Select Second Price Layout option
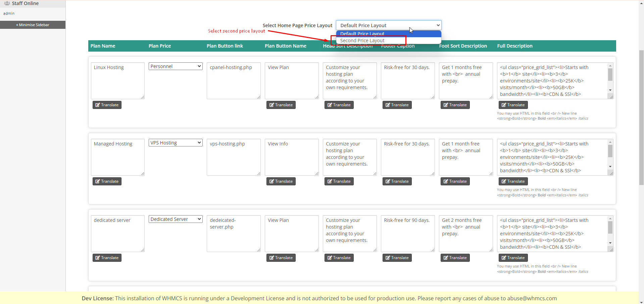 362,41
